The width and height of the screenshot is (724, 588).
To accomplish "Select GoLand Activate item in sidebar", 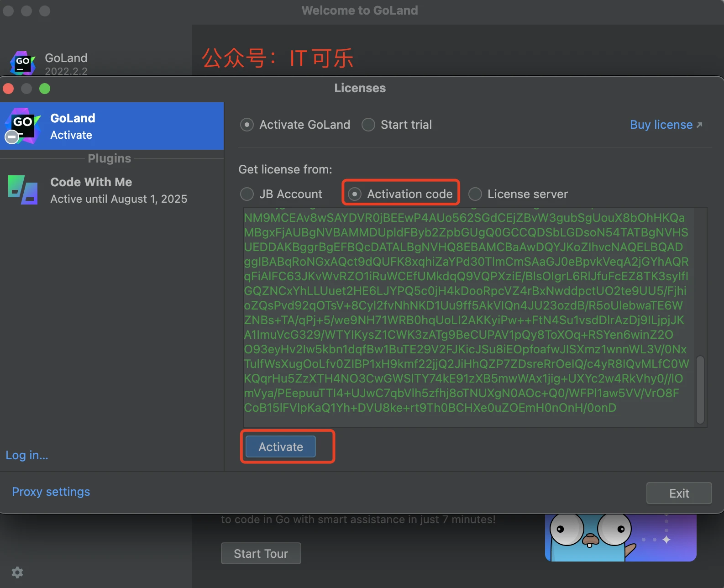I will pos(112,126).
